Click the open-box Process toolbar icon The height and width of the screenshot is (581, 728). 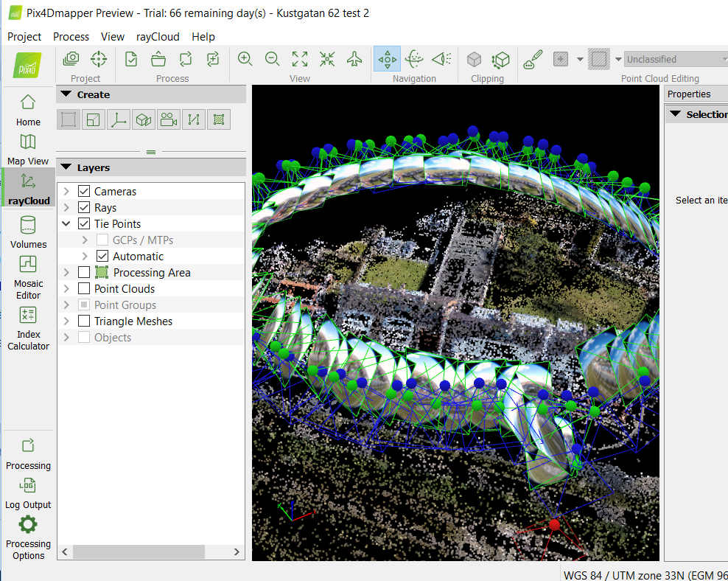158,59
